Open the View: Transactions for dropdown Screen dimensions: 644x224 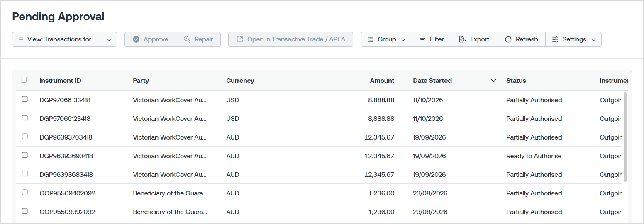(x=64, y=39)
